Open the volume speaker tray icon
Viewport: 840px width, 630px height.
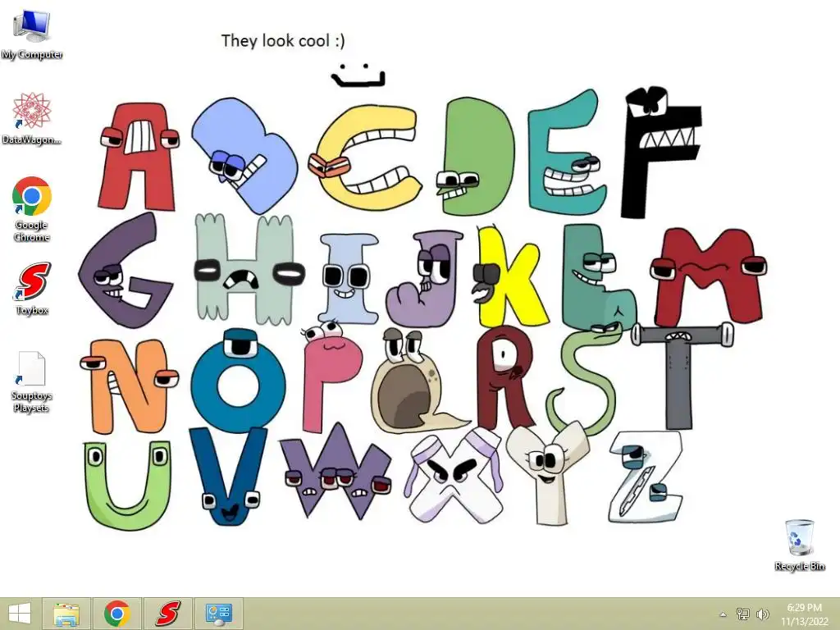point(762,614)
